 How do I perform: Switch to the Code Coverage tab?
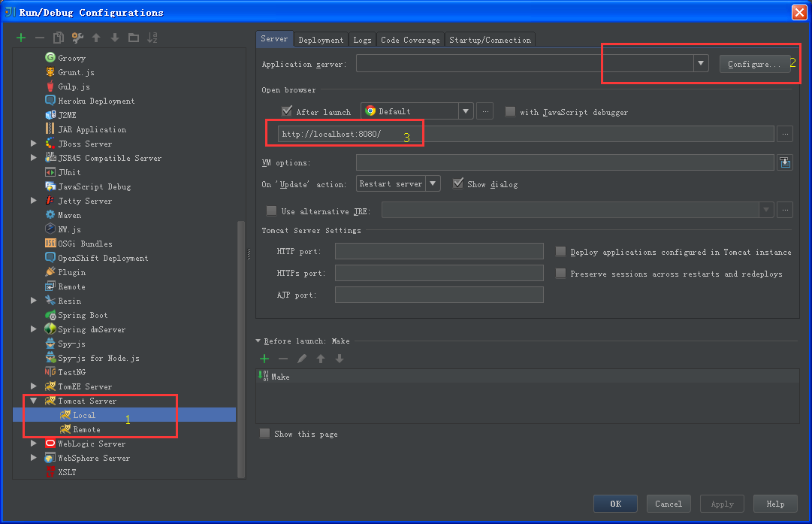410,40
